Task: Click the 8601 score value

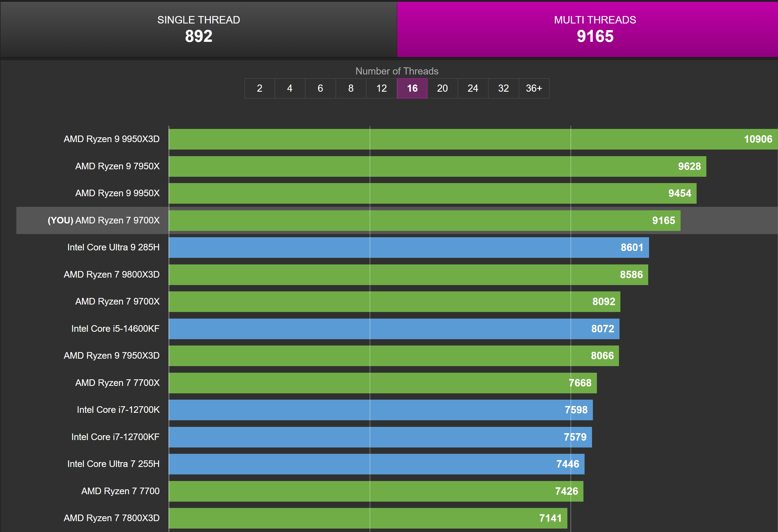Action: tap(632, 248)
